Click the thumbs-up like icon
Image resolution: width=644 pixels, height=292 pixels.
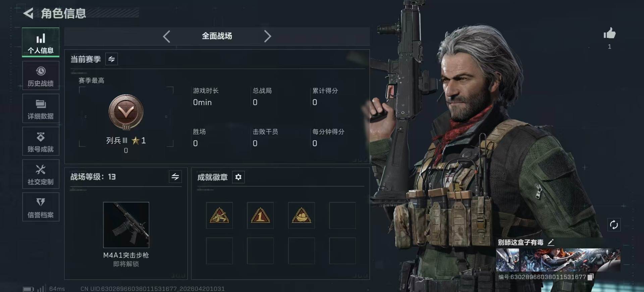609,33
